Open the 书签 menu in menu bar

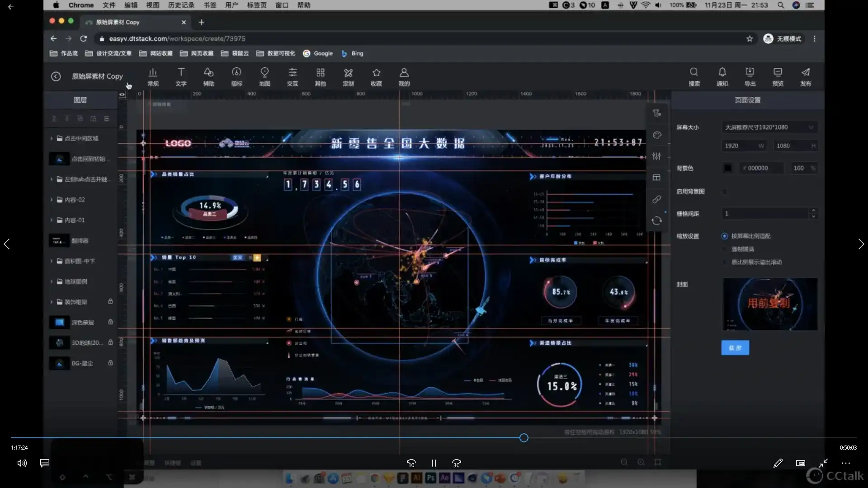click(209, 5)
